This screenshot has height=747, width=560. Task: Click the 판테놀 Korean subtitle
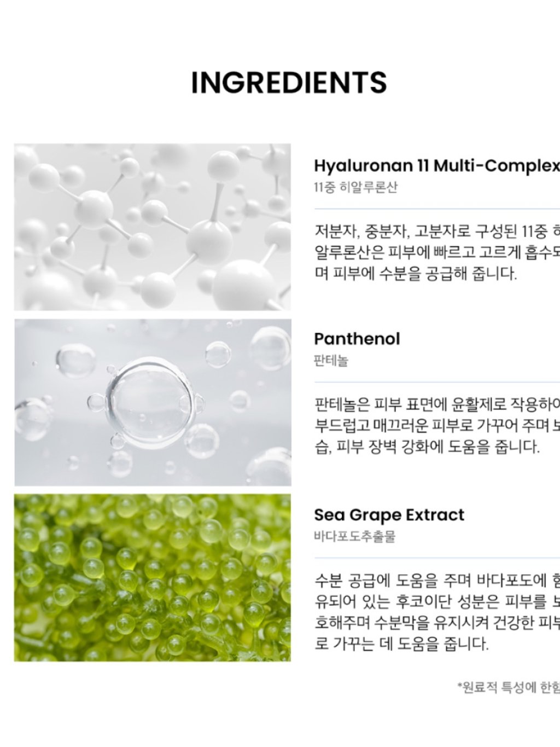pyautogui.click(x=331, y=361)
